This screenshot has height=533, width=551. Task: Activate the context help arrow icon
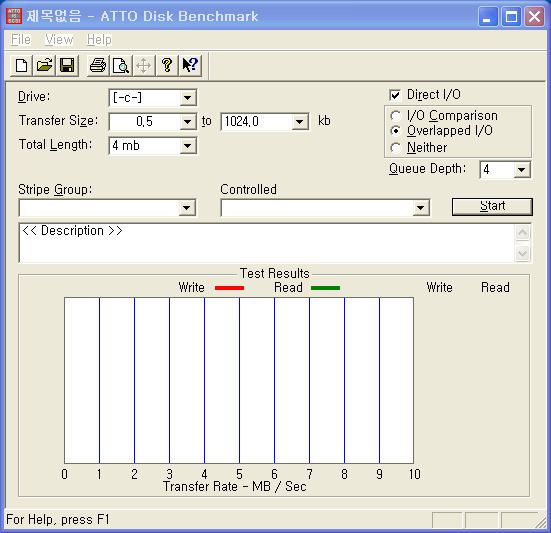190,65
